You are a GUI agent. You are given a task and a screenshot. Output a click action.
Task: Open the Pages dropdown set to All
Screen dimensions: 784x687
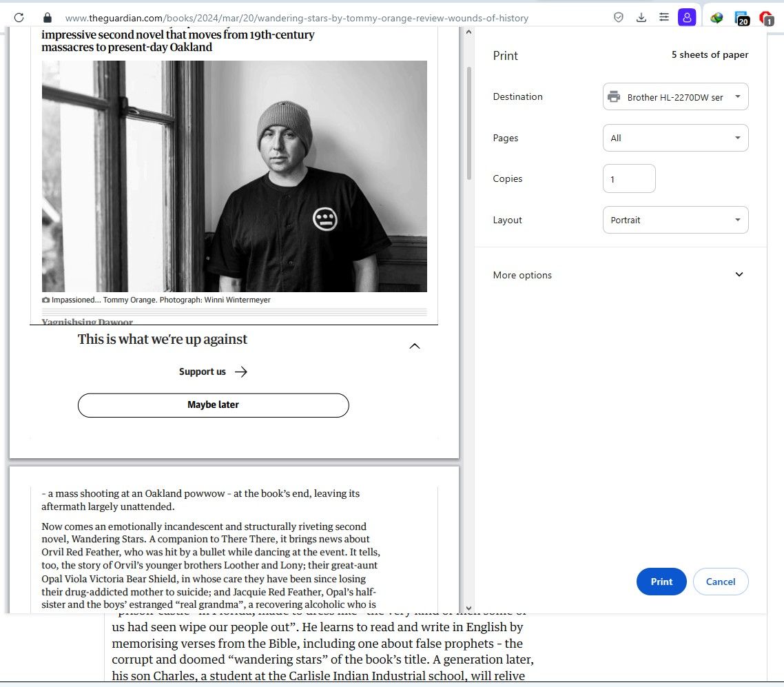(x=675, y=138)
